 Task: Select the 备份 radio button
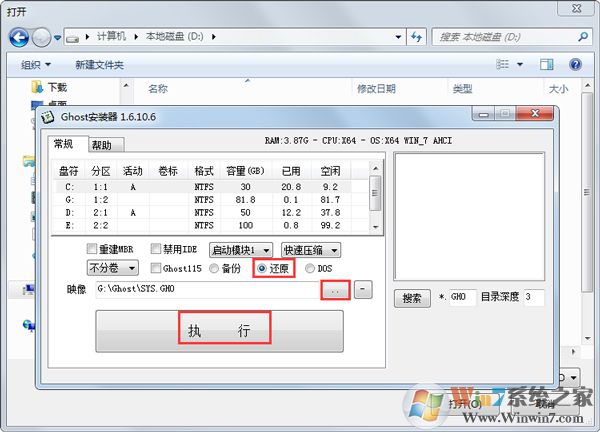tap(214, 268)
